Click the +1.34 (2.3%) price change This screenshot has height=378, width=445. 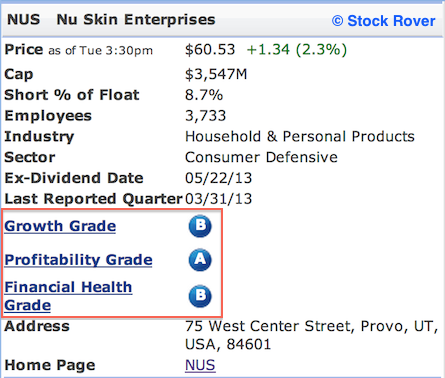[297, 50]
